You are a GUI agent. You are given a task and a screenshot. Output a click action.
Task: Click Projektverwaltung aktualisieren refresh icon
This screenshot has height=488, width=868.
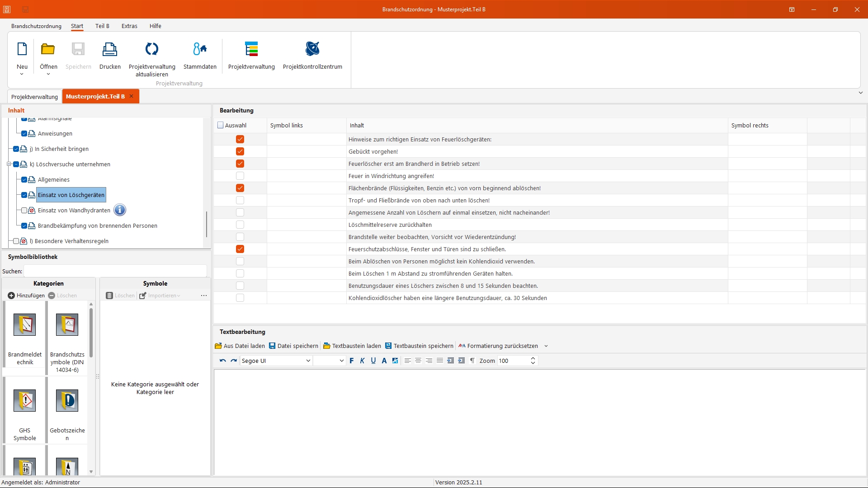pos(152,49)
